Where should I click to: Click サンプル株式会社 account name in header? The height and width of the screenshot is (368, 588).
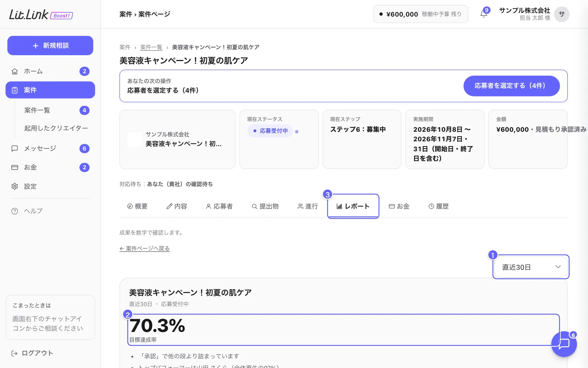[x=524, y=11]
